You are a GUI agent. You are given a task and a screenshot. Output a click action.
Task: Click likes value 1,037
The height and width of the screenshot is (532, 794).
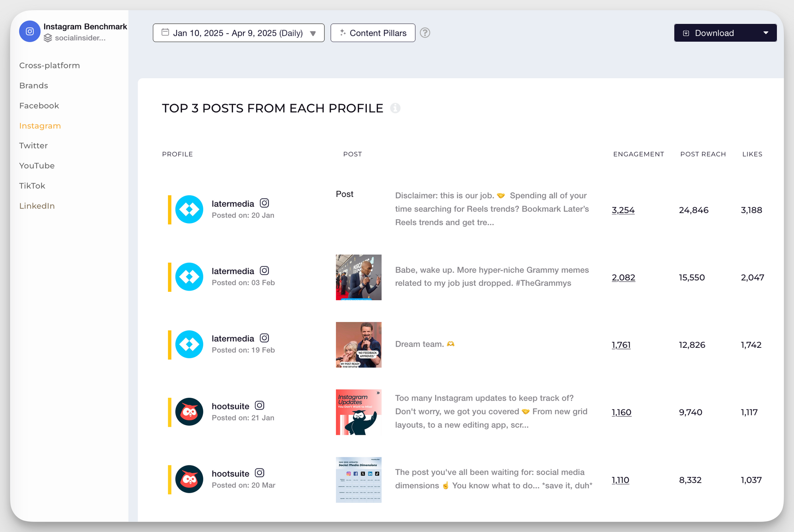pos(752,480)
